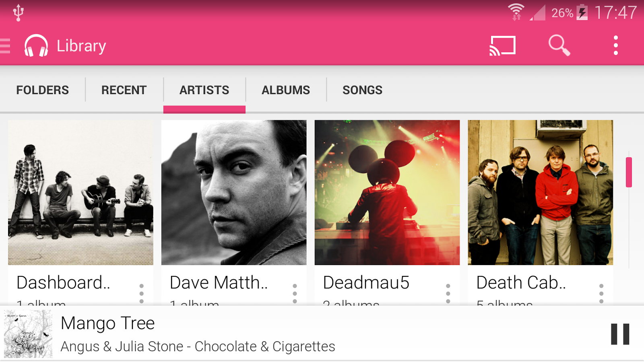The width and height of the screenshot is (644, 362).
Task: Open Dave Matthews artist options menu
Action: [x=295, y=293]
